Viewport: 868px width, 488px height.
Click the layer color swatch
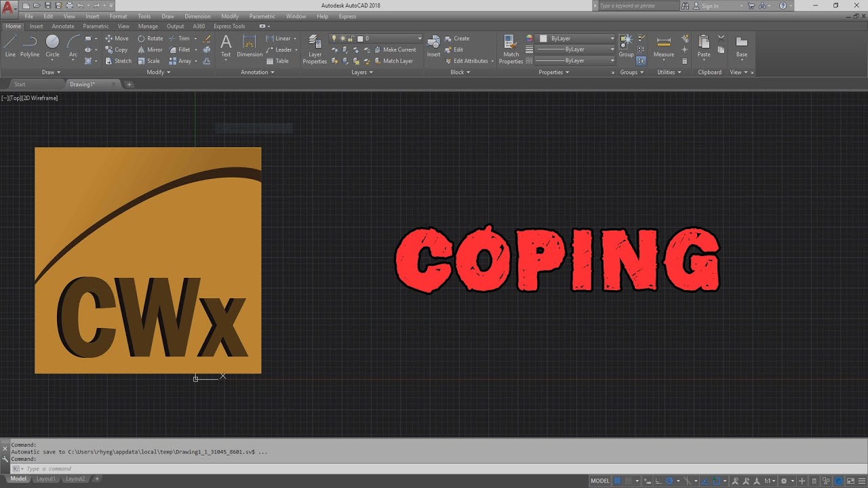360,39
